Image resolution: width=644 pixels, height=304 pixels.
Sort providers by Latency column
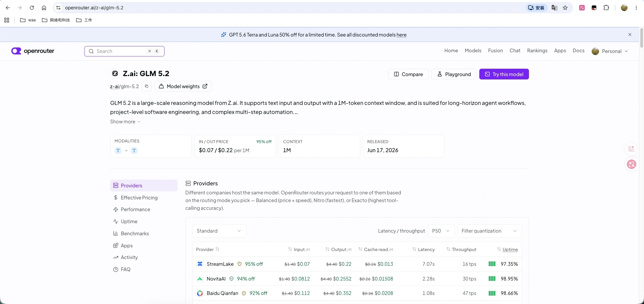click(x=423, y=249)
